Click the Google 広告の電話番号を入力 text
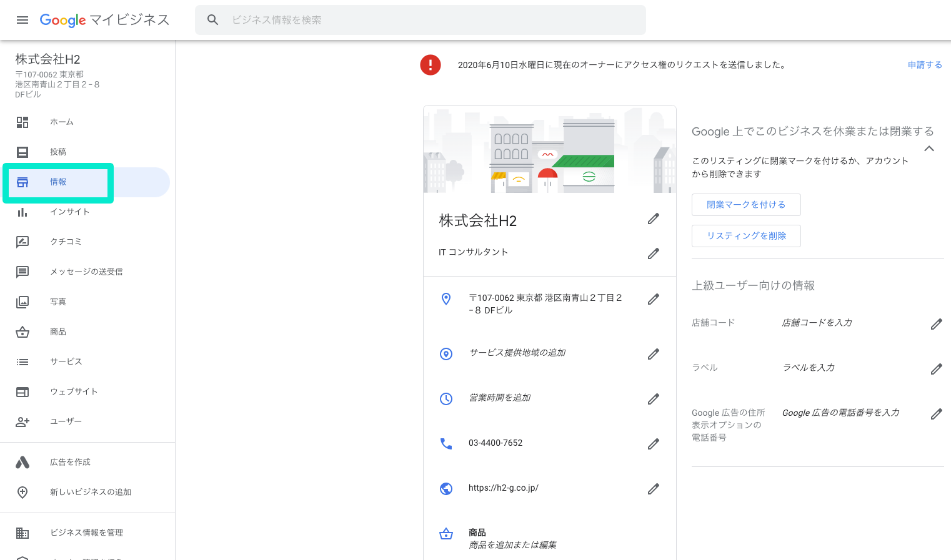This screenshot has width=951, height=560. click(841, 413)
